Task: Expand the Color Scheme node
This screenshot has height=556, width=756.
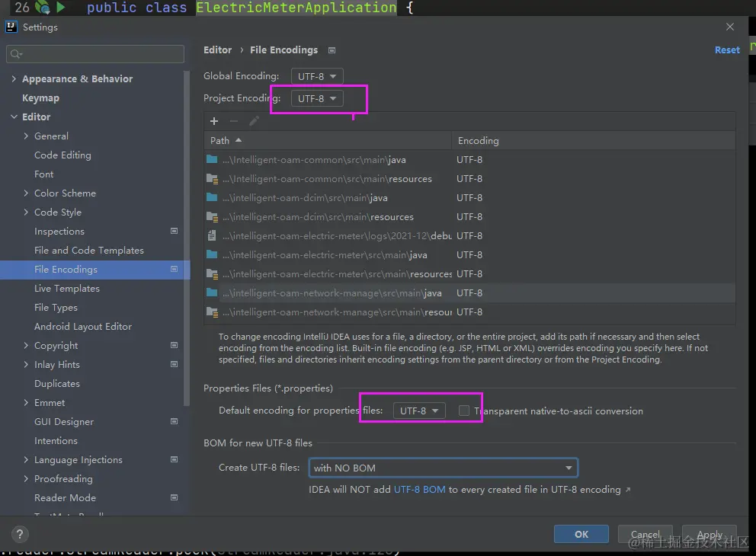Action: point(26,193)
